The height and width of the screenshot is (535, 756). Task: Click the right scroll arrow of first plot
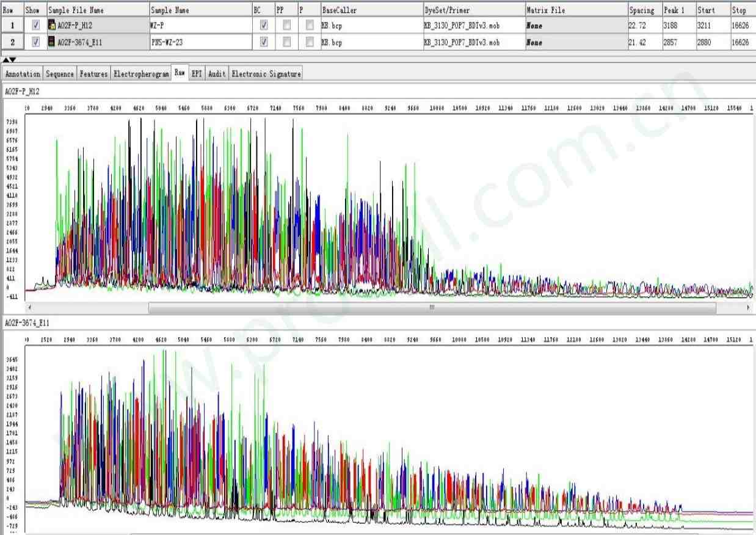point(748,308)
